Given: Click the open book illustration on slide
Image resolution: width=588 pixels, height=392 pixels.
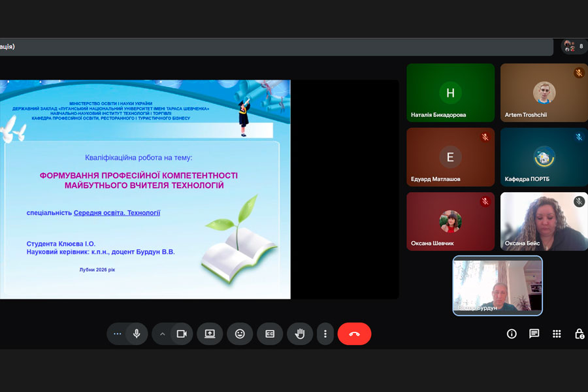Looking at the screenshot, I should pos(238,256).
